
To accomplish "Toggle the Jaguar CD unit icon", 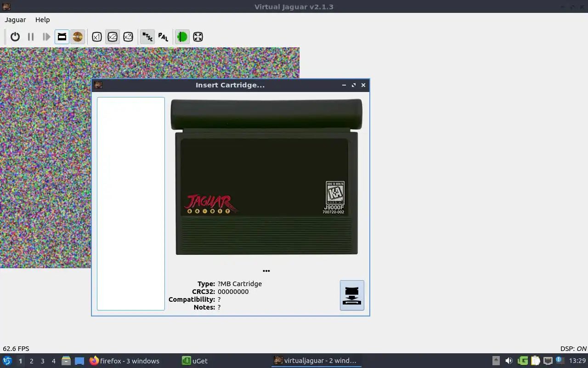I will click(x=78, y=37).
